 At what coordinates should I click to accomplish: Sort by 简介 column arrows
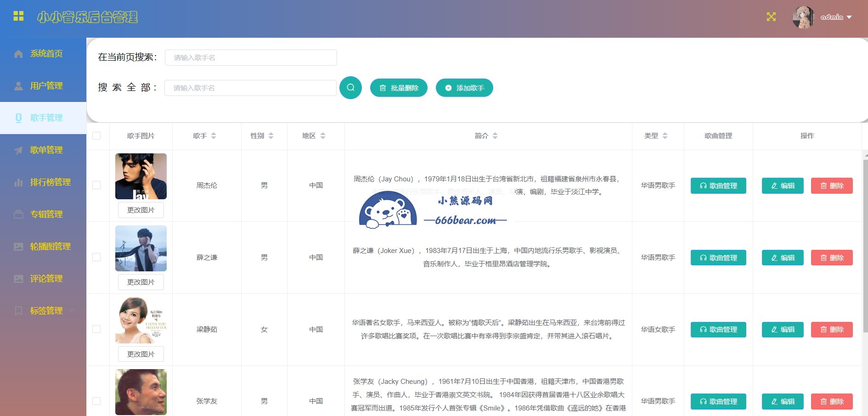click(495, 136)
